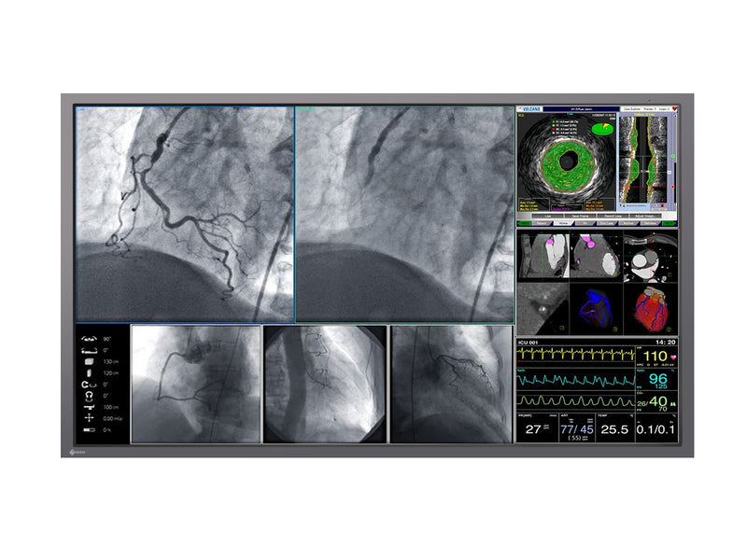This screenshot has height=560, width=747.
Task: Open the axial CT slice thumbnail
Action: [x=650, y=258]
